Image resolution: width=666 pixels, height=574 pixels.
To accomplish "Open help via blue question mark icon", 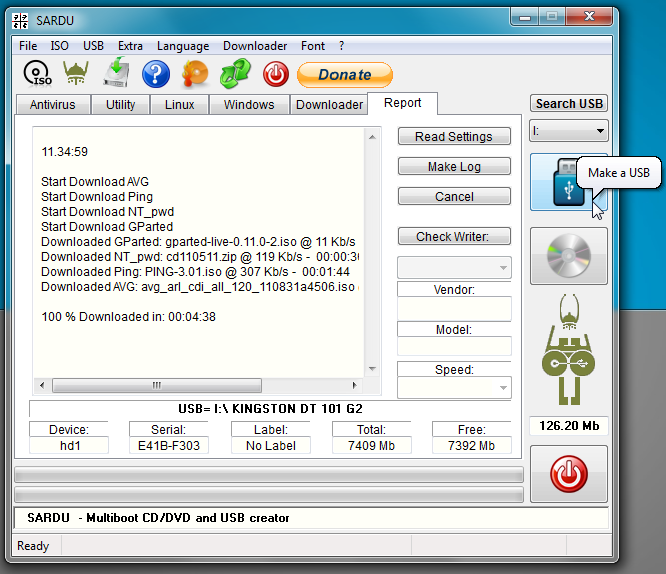I will coord(156,74).
